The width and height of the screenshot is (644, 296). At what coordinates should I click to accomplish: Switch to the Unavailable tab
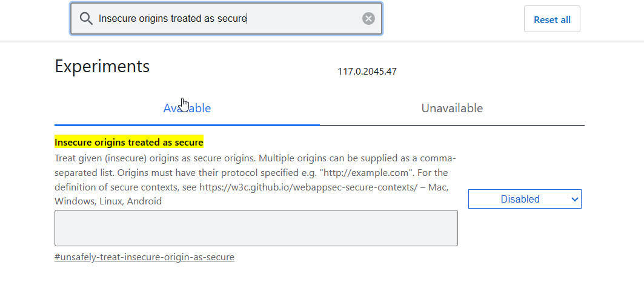[452, 109]
